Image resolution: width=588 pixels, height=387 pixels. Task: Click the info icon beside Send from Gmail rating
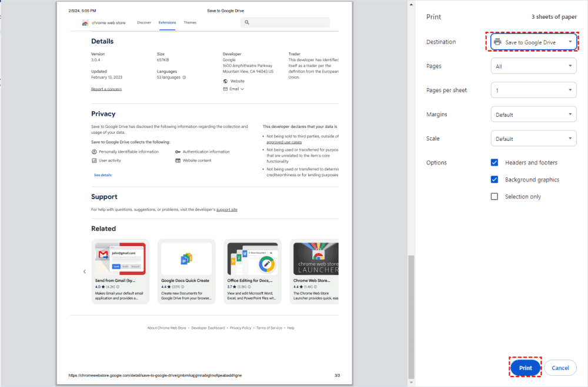[x=118, y=287]
